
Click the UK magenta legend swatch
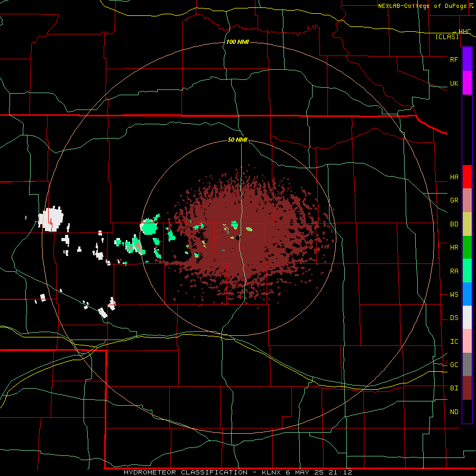coord(467,83)
